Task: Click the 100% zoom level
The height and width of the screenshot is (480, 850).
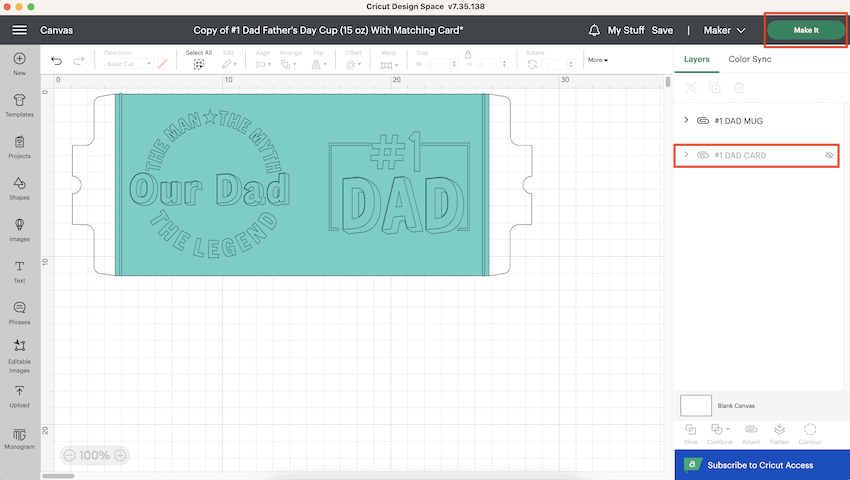Action: pyautogui.click(x=94, y=455)
